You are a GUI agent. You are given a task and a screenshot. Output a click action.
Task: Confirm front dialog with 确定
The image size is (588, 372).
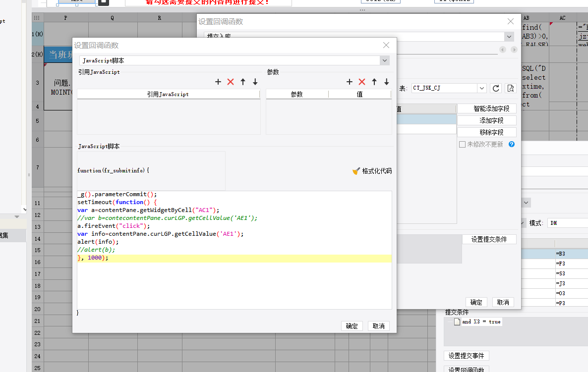point(352,326)
